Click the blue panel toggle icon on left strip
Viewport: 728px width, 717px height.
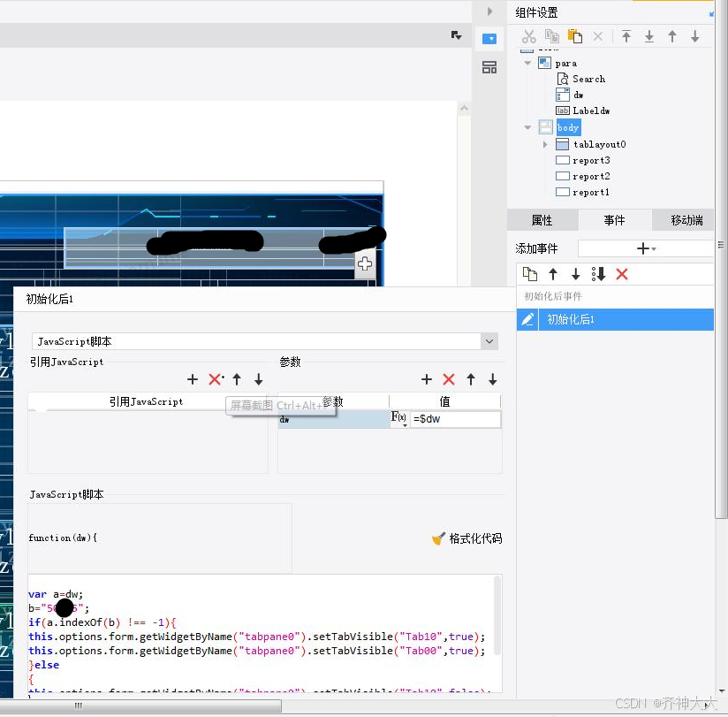coord(489,38)
